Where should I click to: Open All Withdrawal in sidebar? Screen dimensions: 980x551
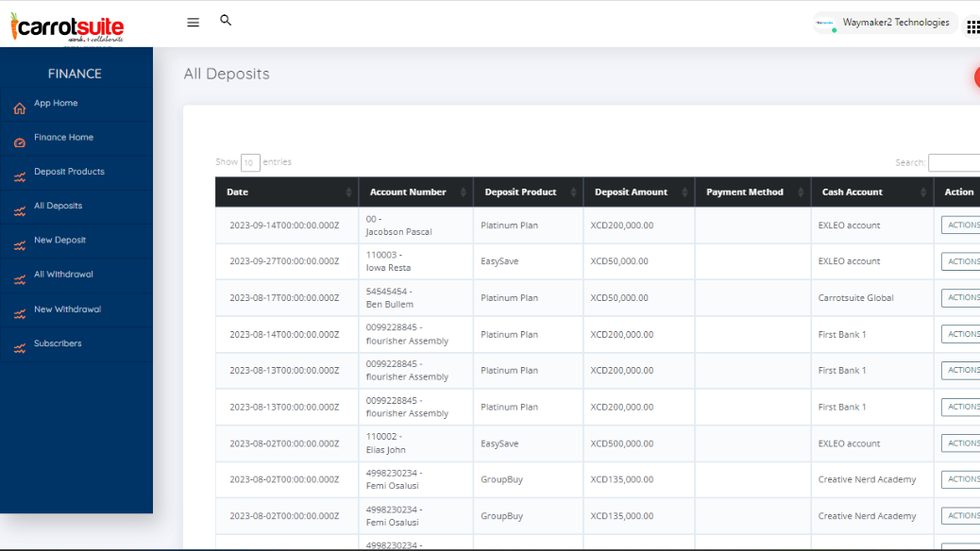(63, 275)
